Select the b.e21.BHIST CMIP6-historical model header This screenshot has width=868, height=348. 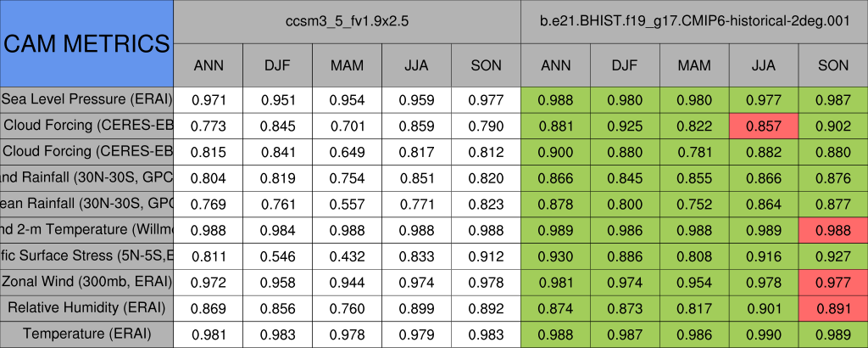tap(694, 21)
